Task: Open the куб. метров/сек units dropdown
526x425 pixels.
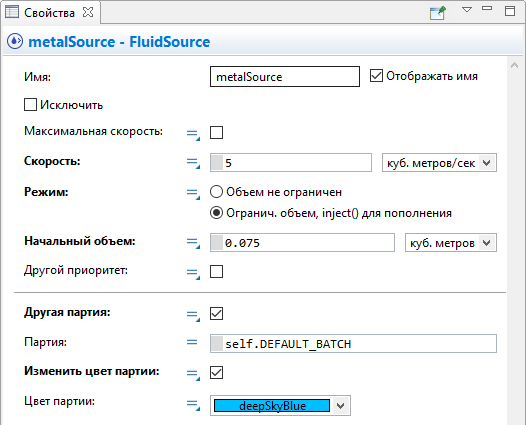Action: click(x=439, y=163)
